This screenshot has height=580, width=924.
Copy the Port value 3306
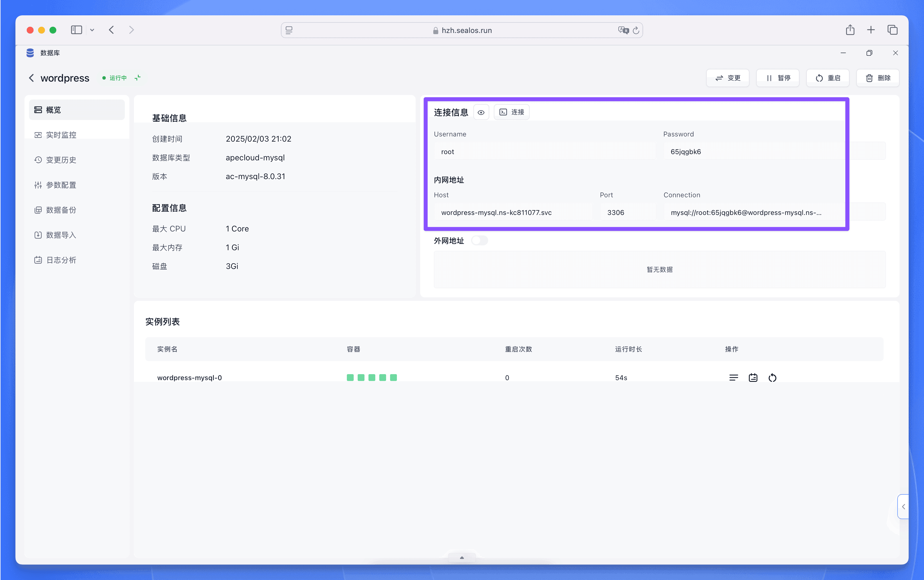pos(628,212)
